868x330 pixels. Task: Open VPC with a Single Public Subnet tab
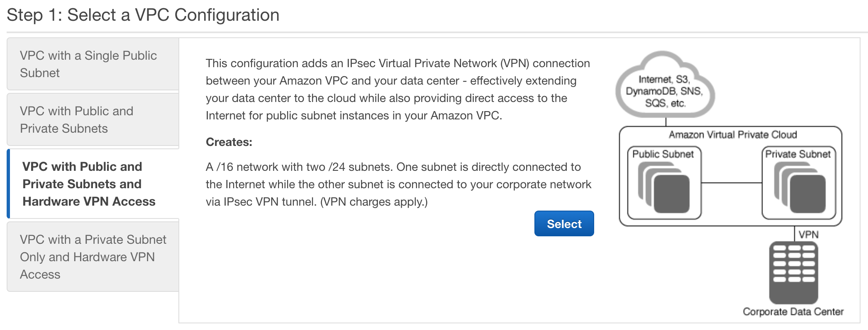(x=93, y=64)
